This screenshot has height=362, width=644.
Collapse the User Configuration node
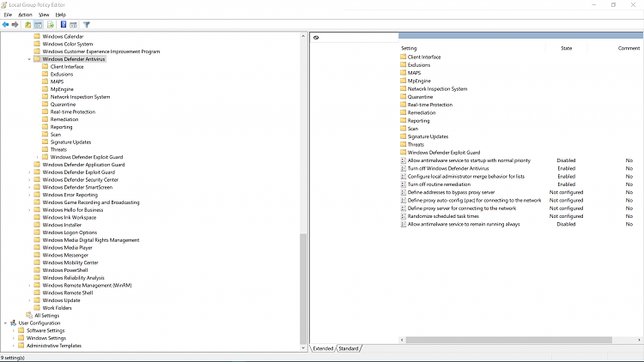(5, 323)
